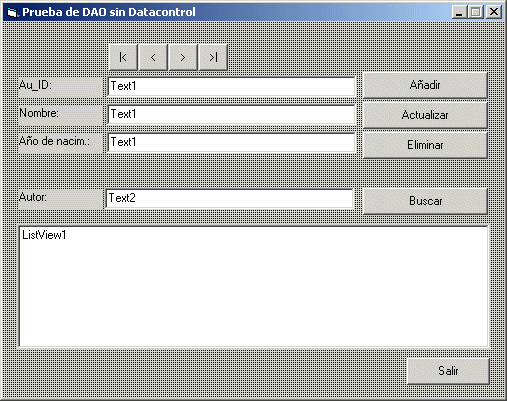Image resolution: width=507 pixels, height=401 pixels.
Task: Minimize the Prueba de DAO window
Action: 460,12
